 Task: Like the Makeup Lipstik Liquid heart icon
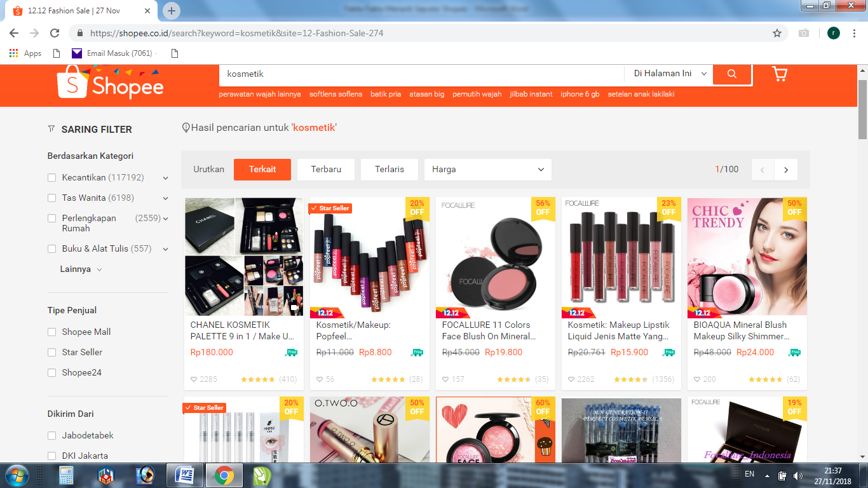572,379
